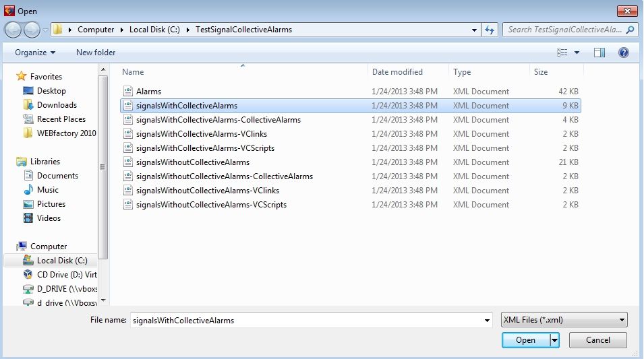
Task: Open WEBfactory 2010 favorite folder
Action: tap(66, 133)
